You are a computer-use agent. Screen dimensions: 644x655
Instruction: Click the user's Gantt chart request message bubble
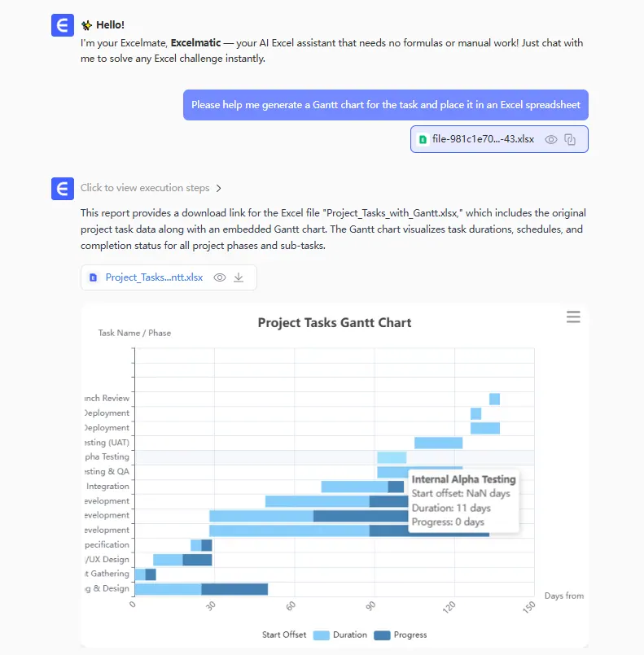[x=385, y=105]
